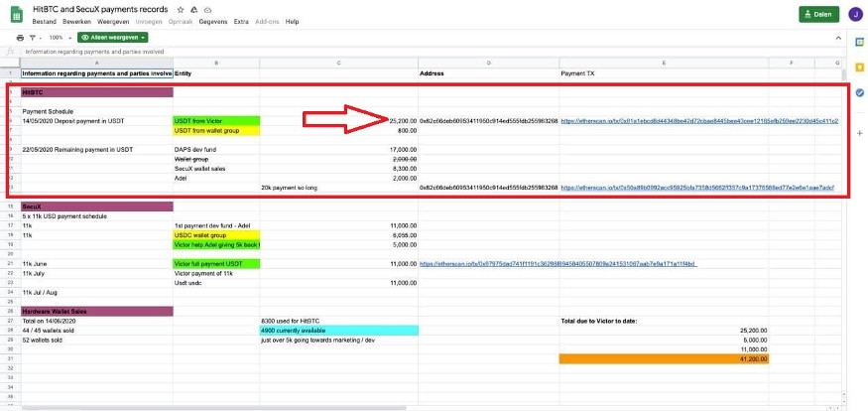Image resolution: width=868 pixels, height=411 pixels.
Task: Select the '44 / 45 wallets sold' cell
Action: pos(97,331)
